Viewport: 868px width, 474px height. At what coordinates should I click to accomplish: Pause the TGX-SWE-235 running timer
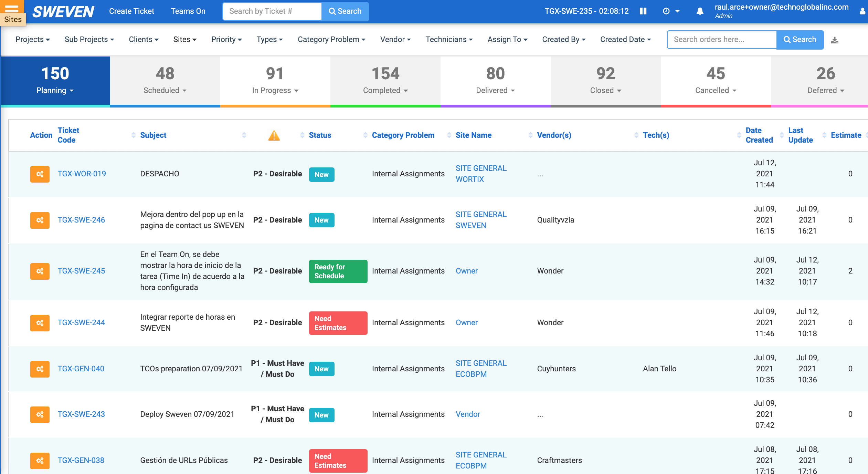(643, 11)
